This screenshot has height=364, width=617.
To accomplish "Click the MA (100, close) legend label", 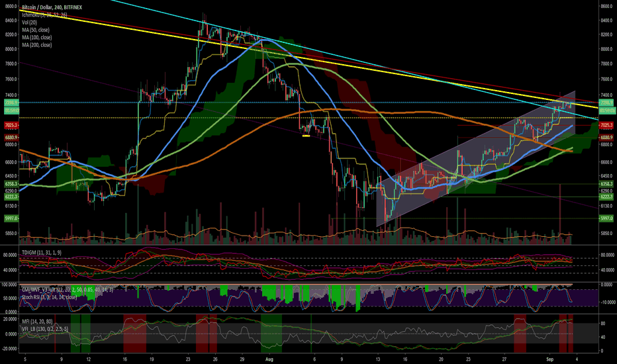I will [37, 37].
